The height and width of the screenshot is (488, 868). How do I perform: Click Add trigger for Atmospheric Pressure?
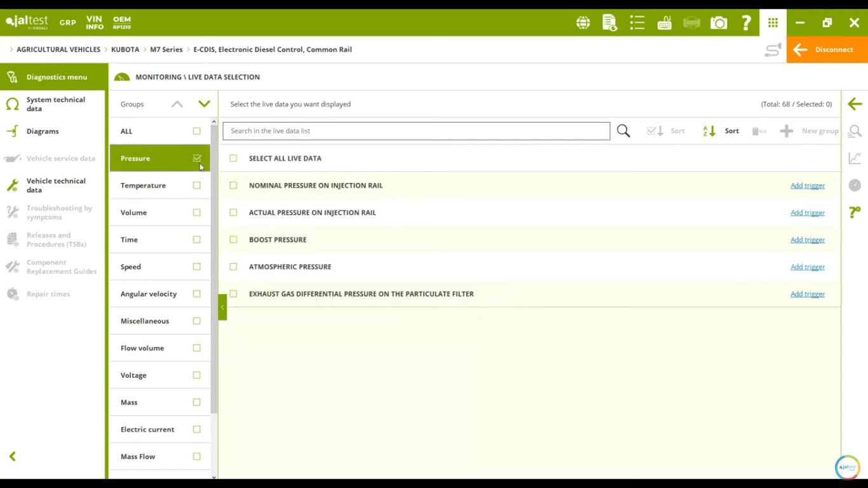[x=807, y=267]
